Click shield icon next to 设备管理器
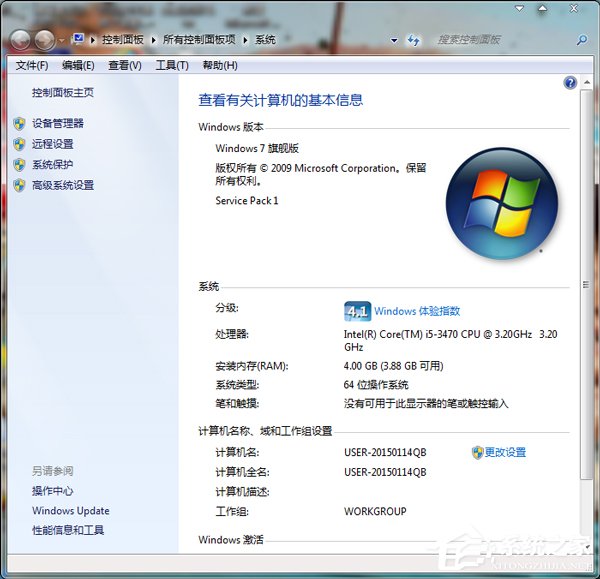 click(19, 123)
